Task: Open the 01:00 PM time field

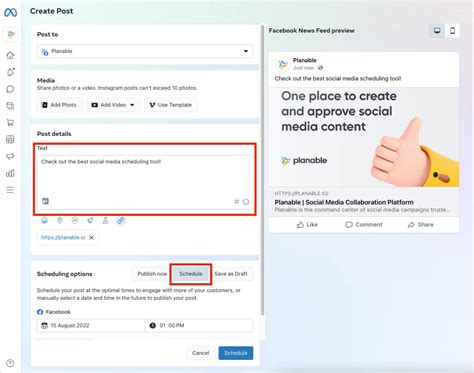Action: (x=199, y=325)
